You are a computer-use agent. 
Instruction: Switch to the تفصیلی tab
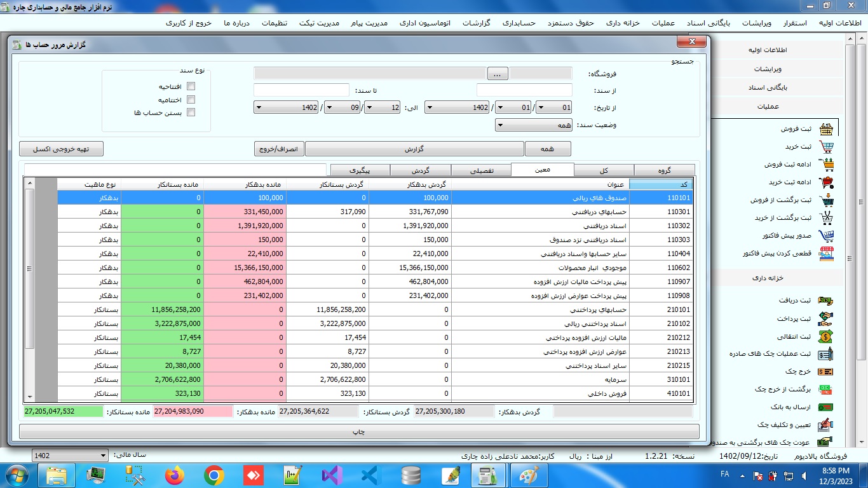(x=481, y=170)
